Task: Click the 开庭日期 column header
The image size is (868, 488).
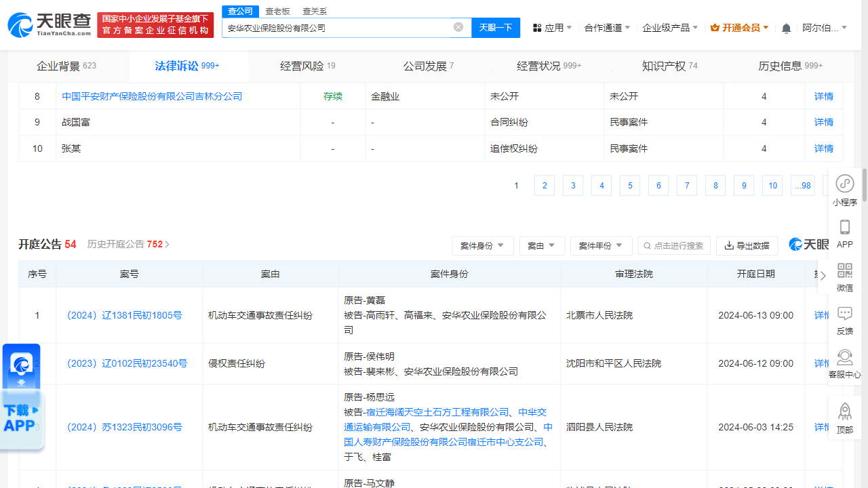Action: [x=755, y=274]
